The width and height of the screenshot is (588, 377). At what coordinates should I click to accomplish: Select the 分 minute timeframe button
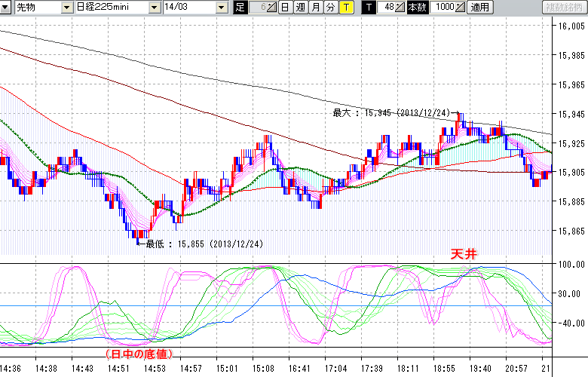(x=330, y=8)
